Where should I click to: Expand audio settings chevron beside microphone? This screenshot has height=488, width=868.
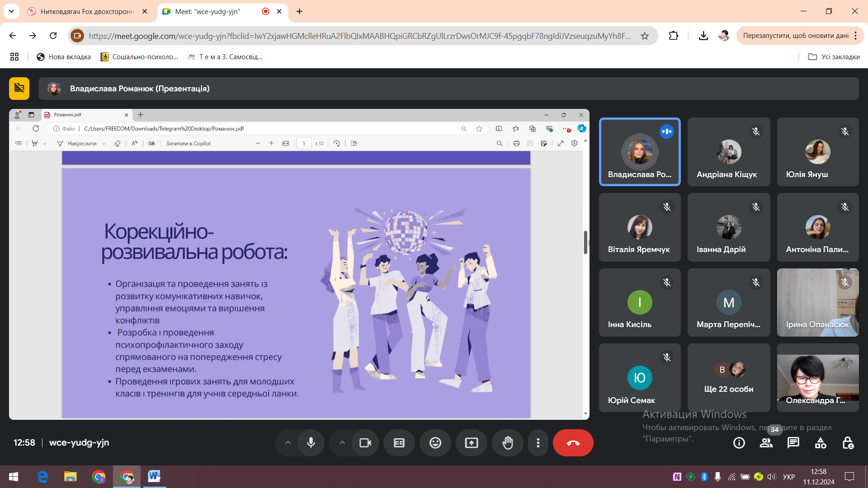coord(288,443)
